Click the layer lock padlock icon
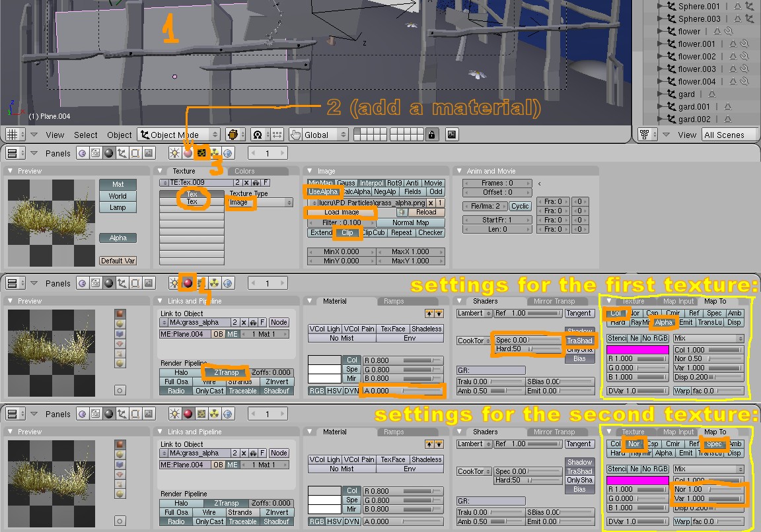Screen dimensions: 761x532 [x=431, y=135]
